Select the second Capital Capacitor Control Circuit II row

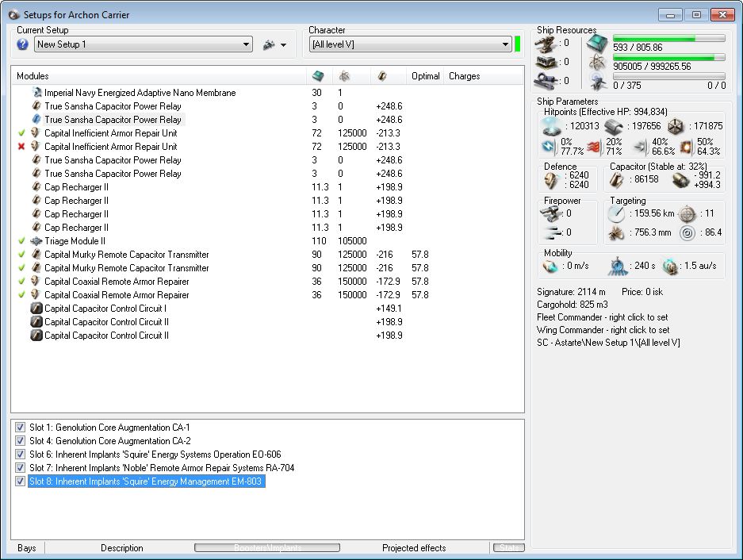pos(268,336)
